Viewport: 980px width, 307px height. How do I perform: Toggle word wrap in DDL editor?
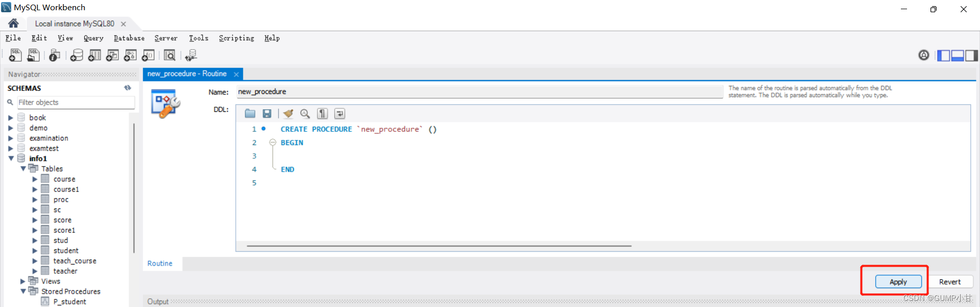(340, 113)
